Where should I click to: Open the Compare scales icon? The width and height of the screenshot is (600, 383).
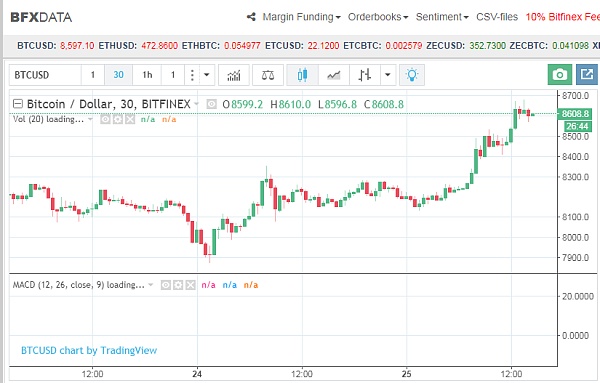(268, 75)
